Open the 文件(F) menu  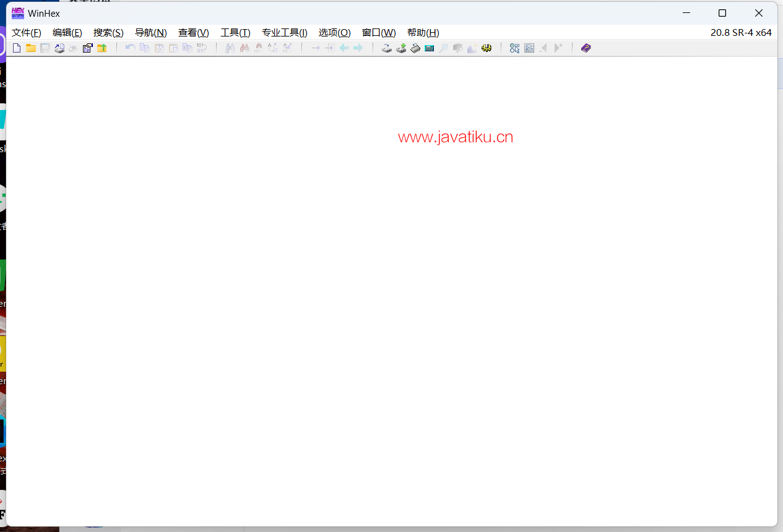(x=27, y=33)
